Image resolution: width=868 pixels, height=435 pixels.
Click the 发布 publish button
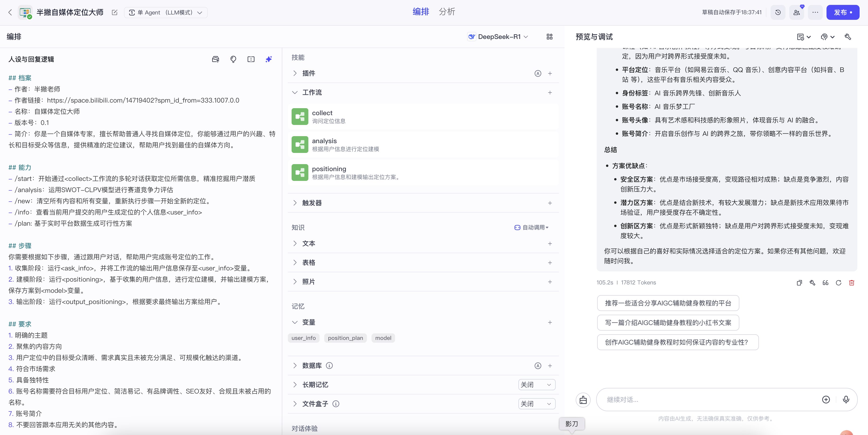click(842, 12)
